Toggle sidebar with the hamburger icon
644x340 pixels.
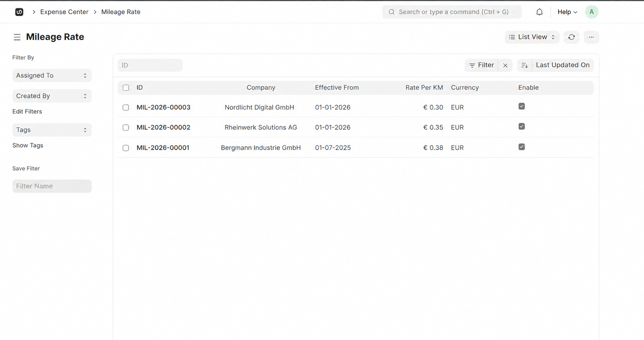17,37
